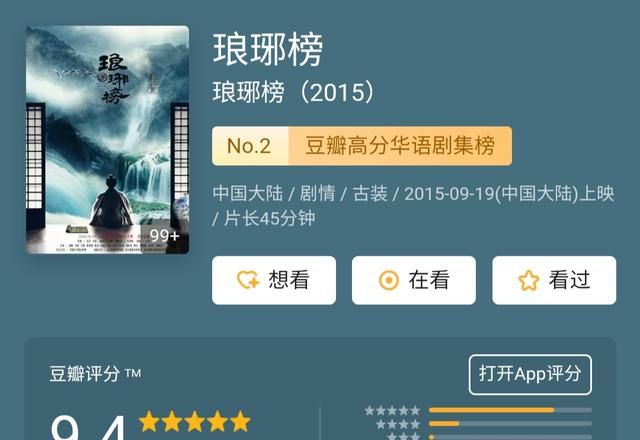The image size is (640, 440).
Task: Click the No.2 rank badge
Action: point(249,146)
